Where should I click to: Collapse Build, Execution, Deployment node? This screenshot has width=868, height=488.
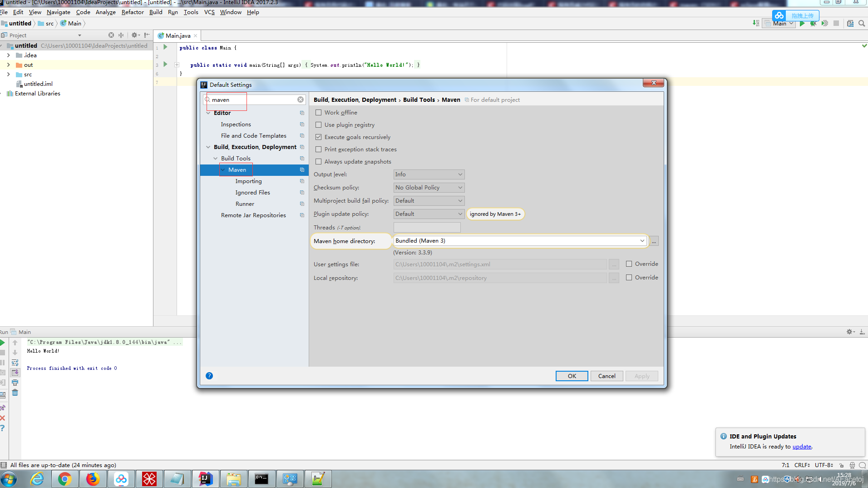click(x=208, y=147)
